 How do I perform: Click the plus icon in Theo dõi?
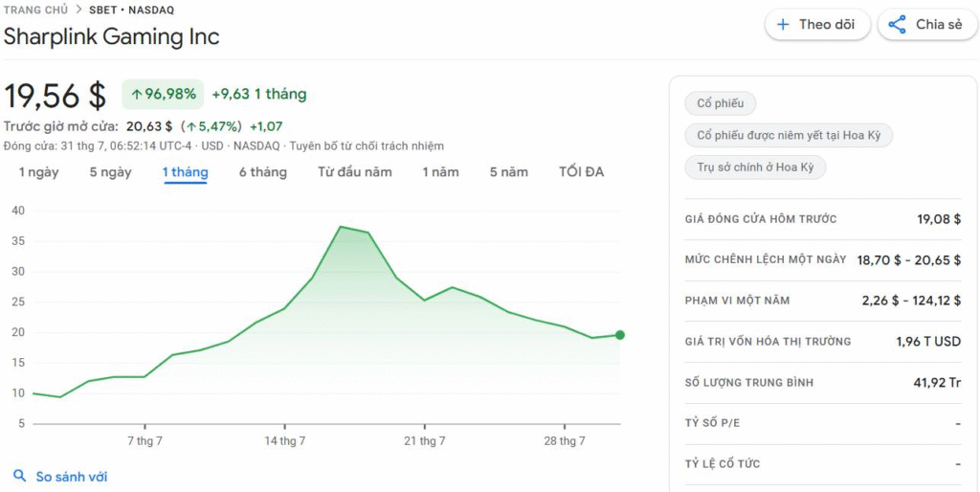pyautogui.click(x=783, y=25)
